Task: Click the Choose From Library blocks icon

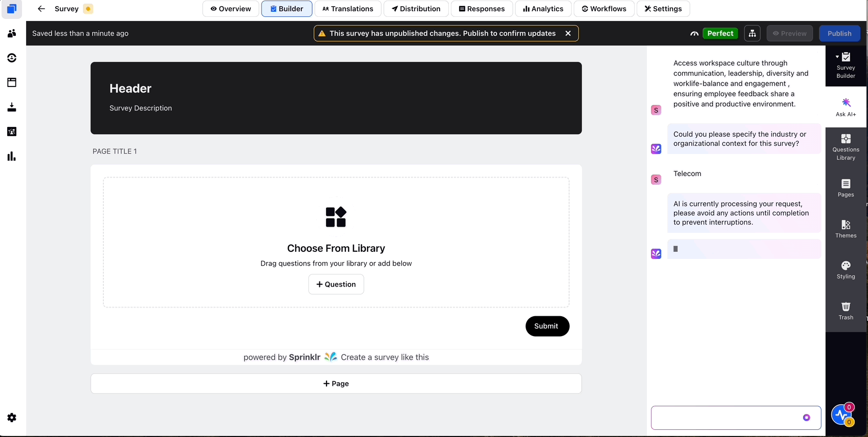Action: pyautogui.click(x=336, y=217)
